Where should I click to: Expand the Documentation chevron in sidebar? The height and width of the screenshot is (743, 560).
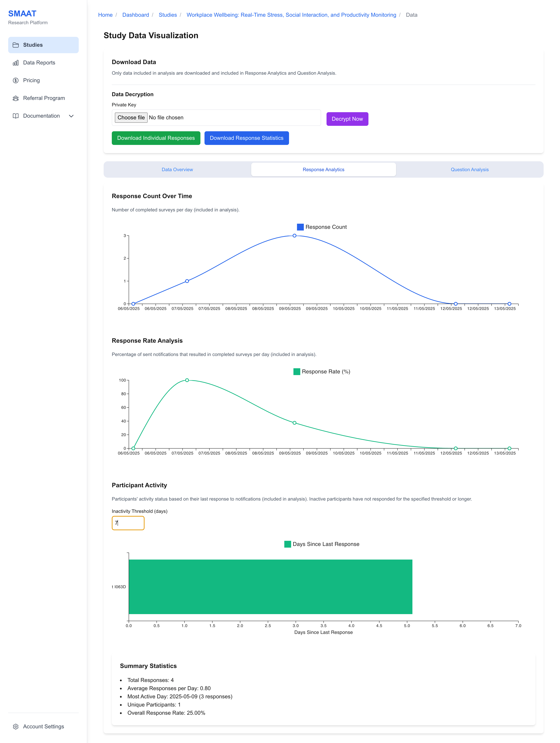point(71,116)
